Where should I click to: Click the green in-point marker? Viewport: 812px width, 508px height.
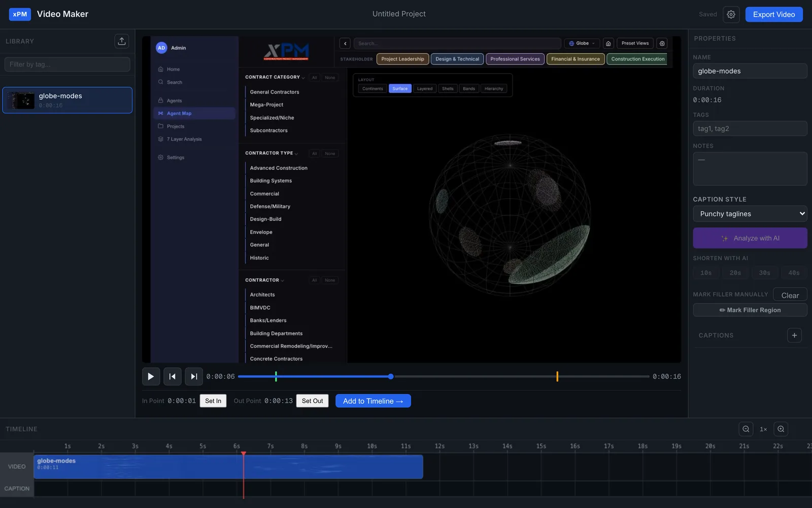[276, 376]
